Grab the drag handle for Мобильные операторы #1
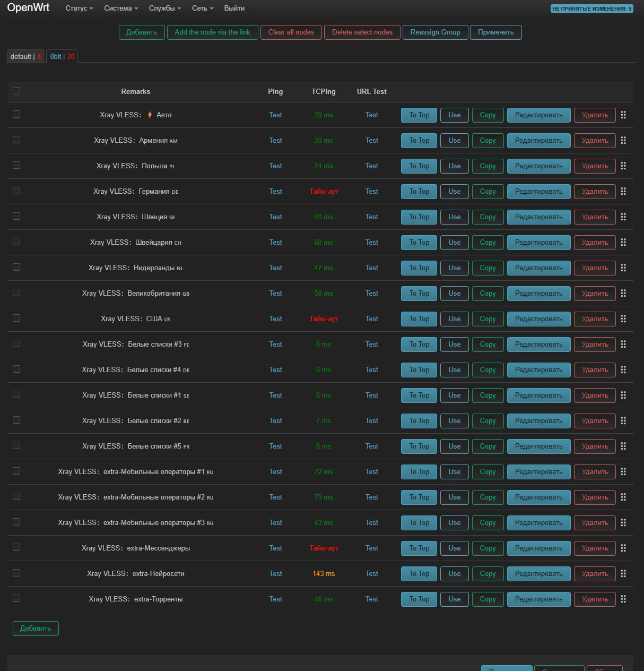Viewport: 644px width, 671px height. point(623,471)
